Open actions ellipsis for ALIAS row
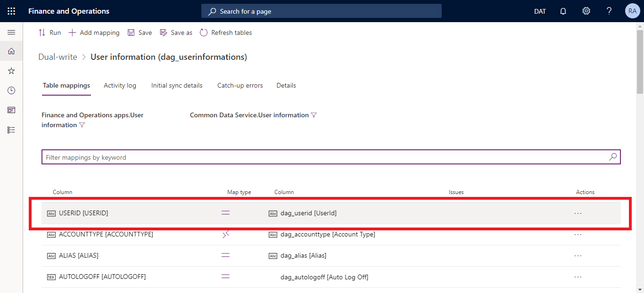Image resolution: width=644 pixels, height=293 pixels. [x=578, y=255]
